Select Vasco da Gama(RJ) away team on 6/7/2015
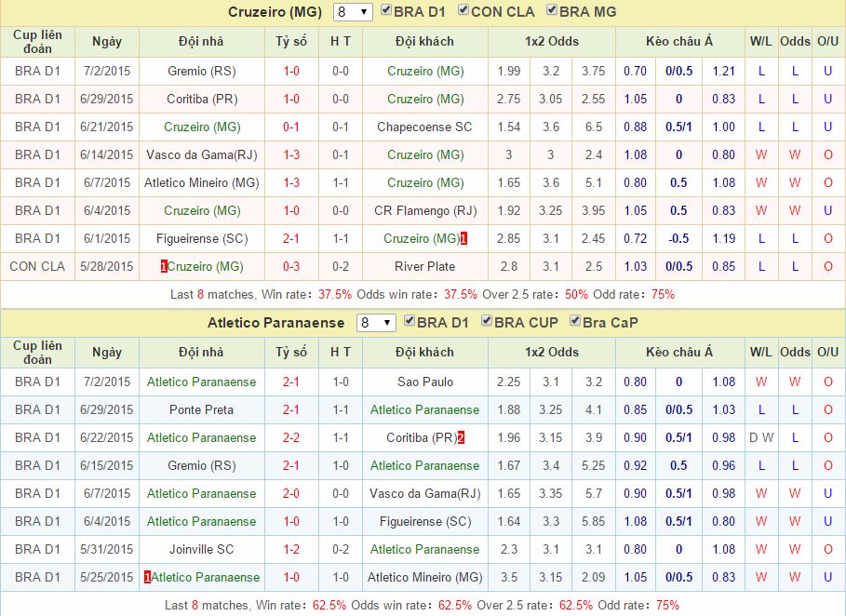Image resolution: width=846 pixels, height=616 pixels. [x=424, y=493]
